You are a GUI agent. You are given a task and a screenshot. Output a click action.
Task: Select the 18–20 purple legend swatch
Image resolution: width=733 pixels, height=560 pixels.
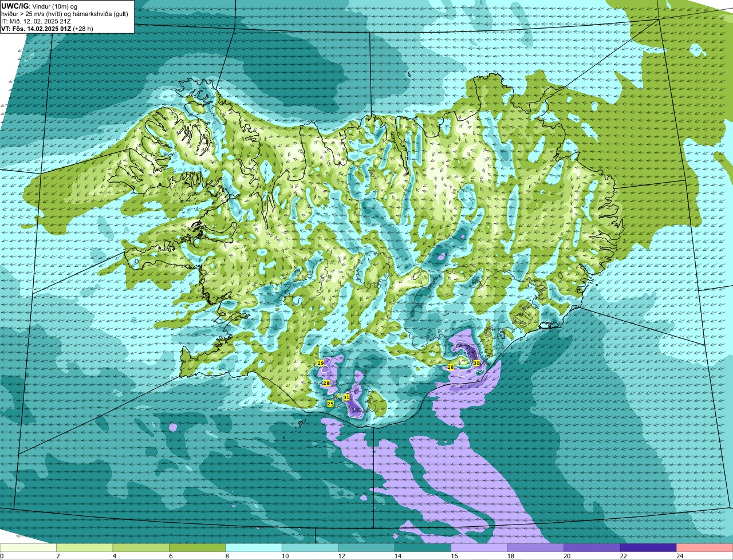coord(536,547)
